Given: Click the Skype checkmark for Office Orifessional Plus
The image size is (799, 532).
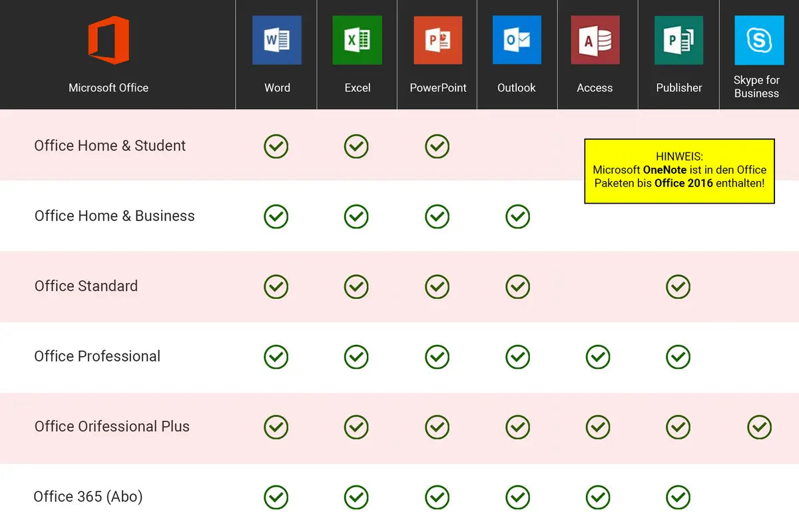Looking at the screenshot, I should (x=759, y=427).
